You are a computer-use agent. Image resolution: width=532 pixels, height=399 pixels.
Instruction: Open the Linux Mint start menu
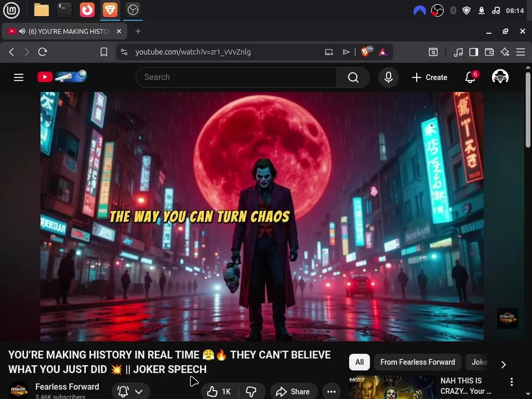coord(11,10)
